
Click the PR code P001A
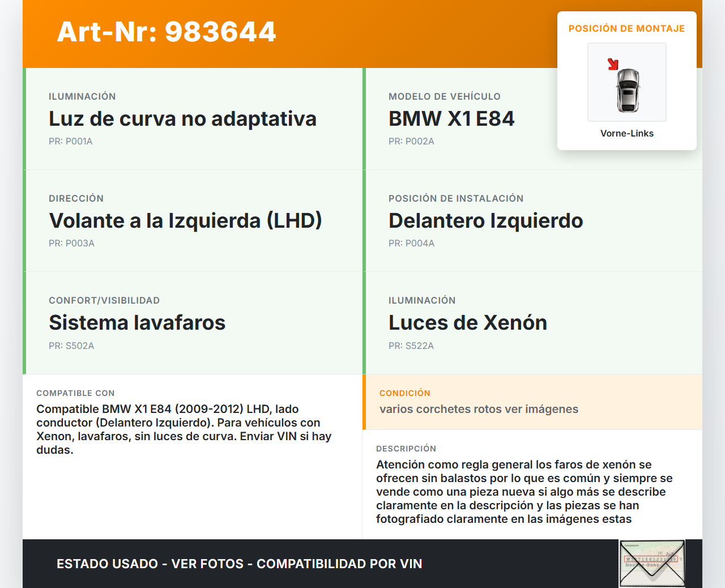[x=70, y=141]
